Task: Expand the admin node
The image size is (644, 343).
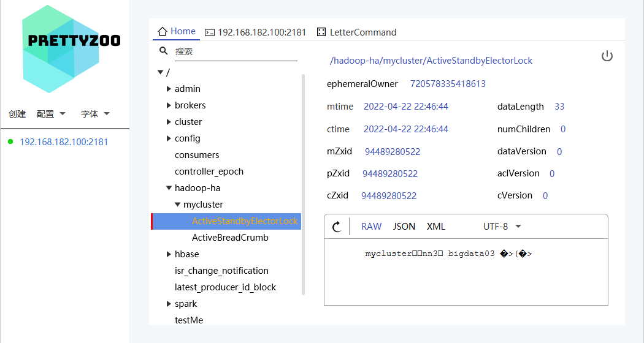Action: point(169,89)
